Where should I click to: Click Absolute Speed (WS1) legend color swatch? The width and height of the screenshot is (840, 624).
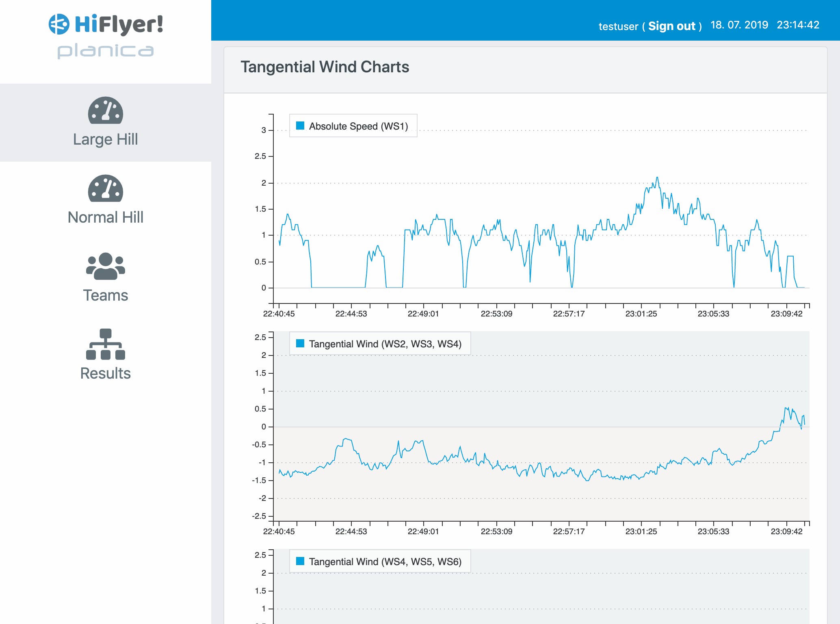coord(300,126)
